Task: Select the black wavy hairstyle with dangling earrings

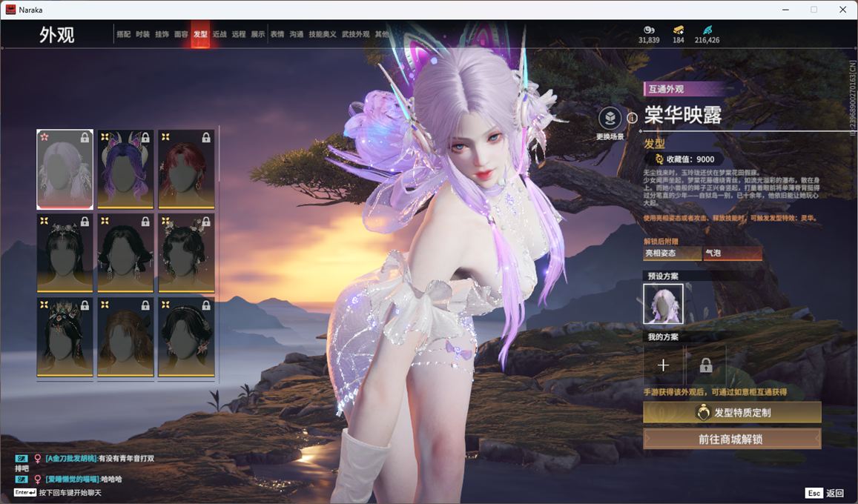Action: click(x=125, y=253)
